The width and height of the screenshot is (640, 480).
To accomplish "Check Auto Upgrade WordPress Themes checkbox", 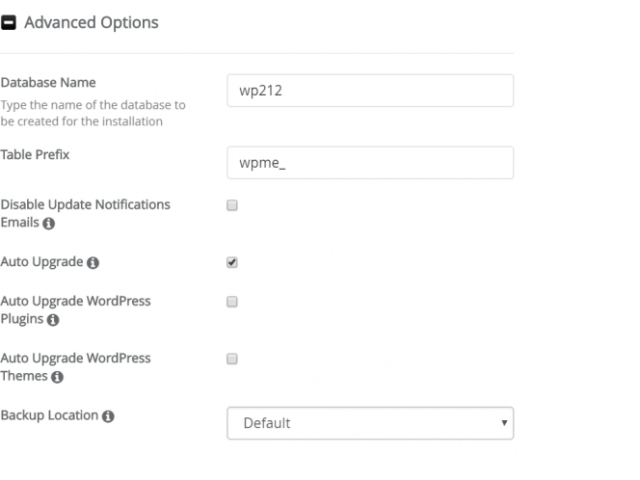I will coord(232,359).
